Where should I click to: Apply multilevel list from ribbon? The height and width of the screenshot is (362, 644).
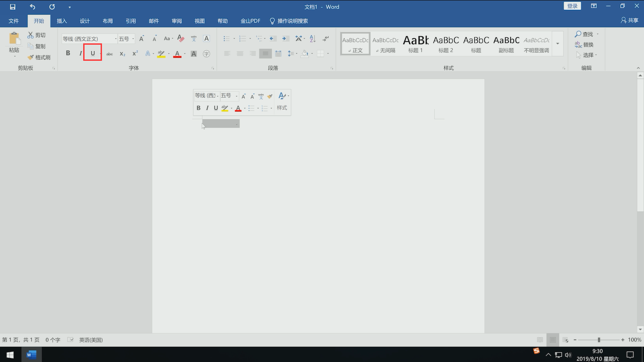259,39
